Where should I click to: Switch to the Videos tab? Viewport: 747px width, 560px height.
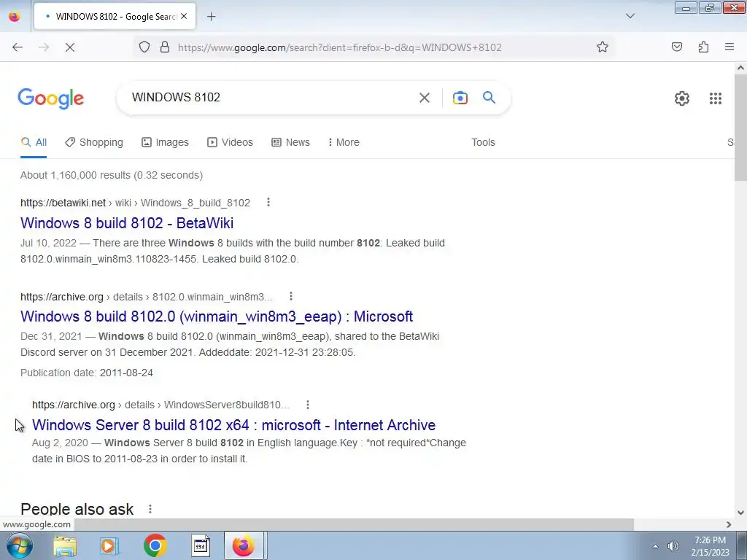230,142
